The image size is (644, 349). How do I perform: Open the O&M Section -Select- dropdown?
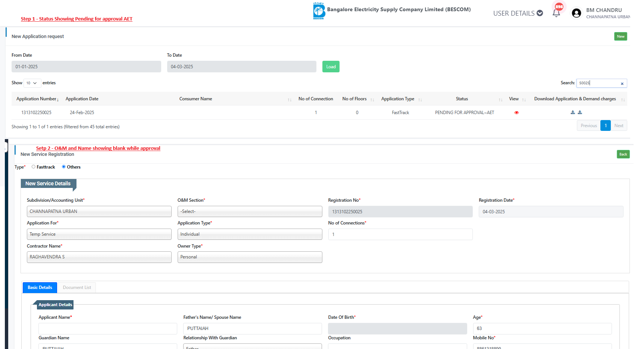(x=250, y=211)
